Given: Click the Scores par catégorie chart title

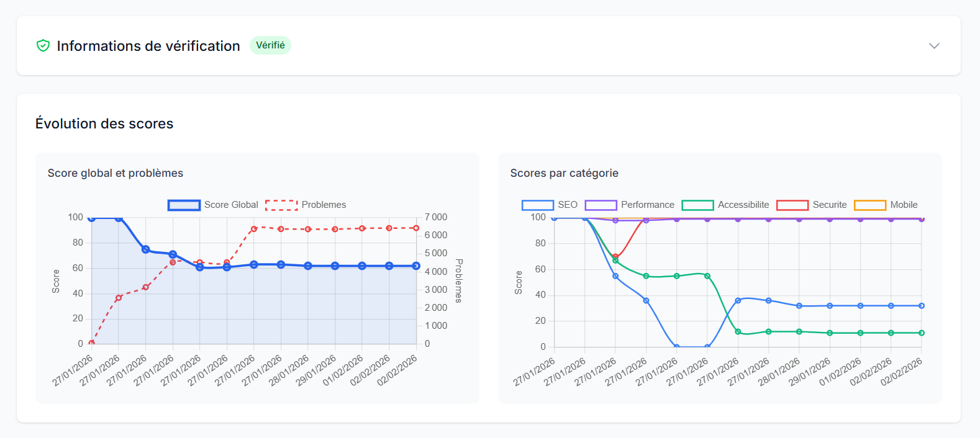Looking at the screenshot, I should tap(564, 173).
